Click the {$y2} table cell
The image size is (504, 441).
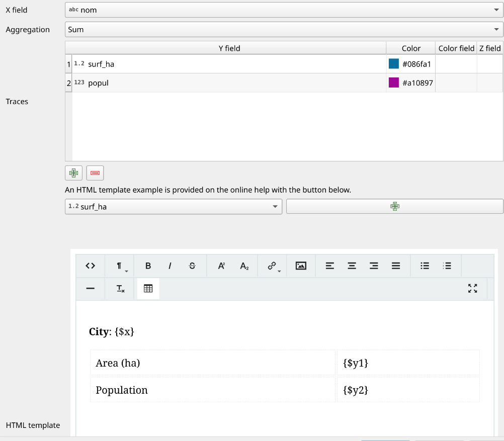pyautogui.click(x=408, y=390)
